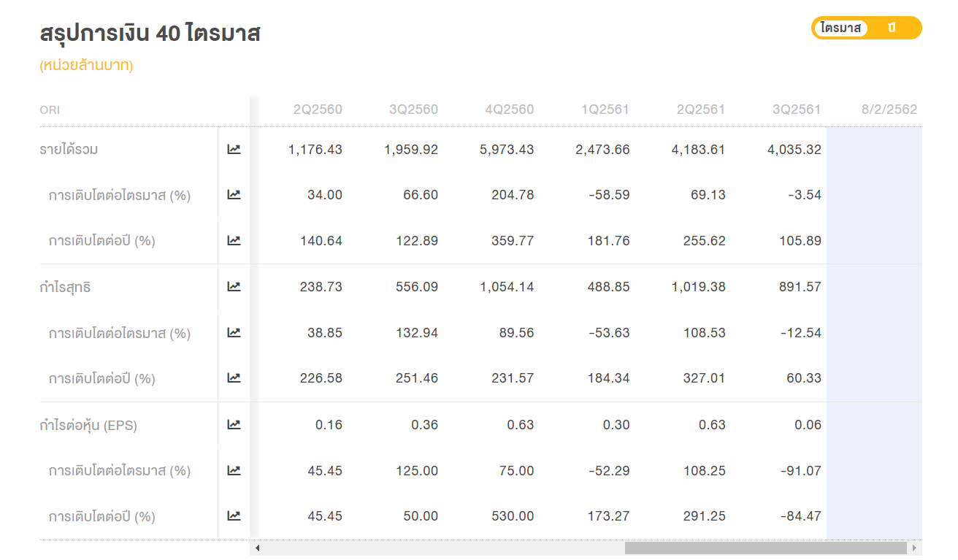Image resolution: width=958 pixels, height=560 pixels.
Task: Click chart icon beside revenue การเติบโตต่อไตรมาส (%)
Action: click(x=234, y=195)
